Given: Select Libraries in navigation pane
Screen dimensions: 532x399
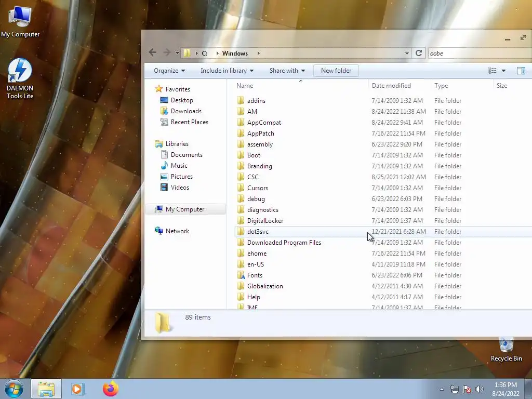Looking at the screenshot, I should pos(177,144).
